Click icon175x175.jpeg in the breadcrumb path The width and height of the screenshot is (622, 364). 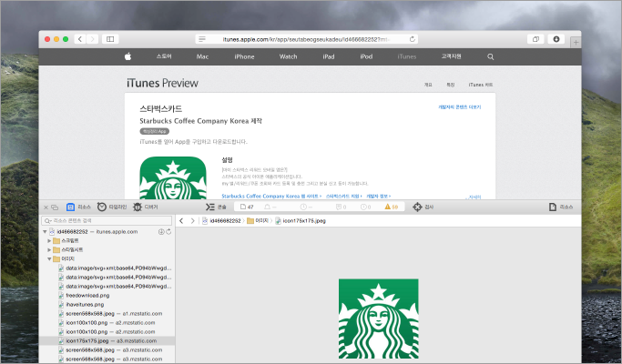pos(301,221)
